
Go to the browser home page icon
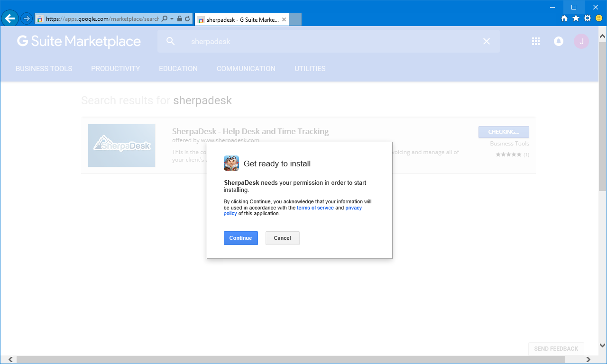[x=564, y=19]
